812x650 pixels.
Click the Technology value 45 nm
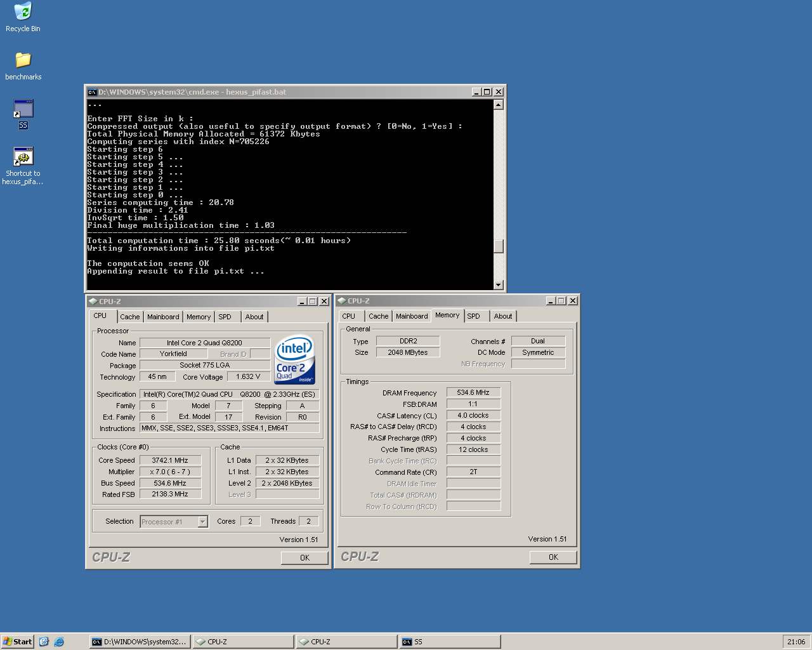coord(157,376)
